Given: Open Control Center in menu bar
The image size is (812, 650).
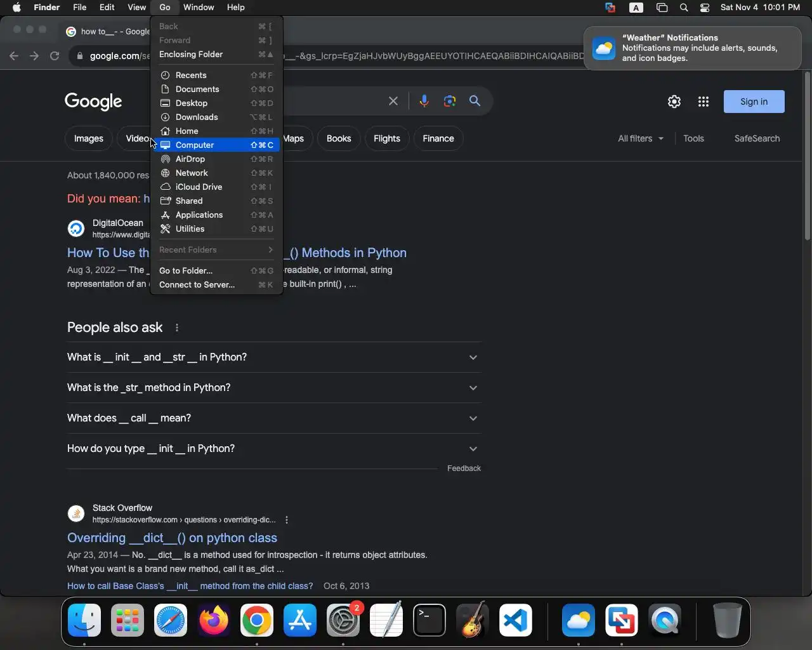Looking at the screenshot, I should [705, 8].
